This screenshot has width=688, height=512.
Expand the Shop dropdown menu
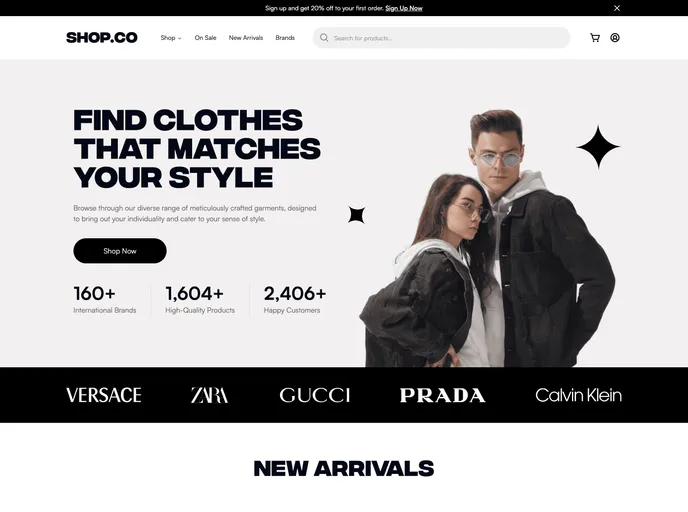(x=171, y=38)
